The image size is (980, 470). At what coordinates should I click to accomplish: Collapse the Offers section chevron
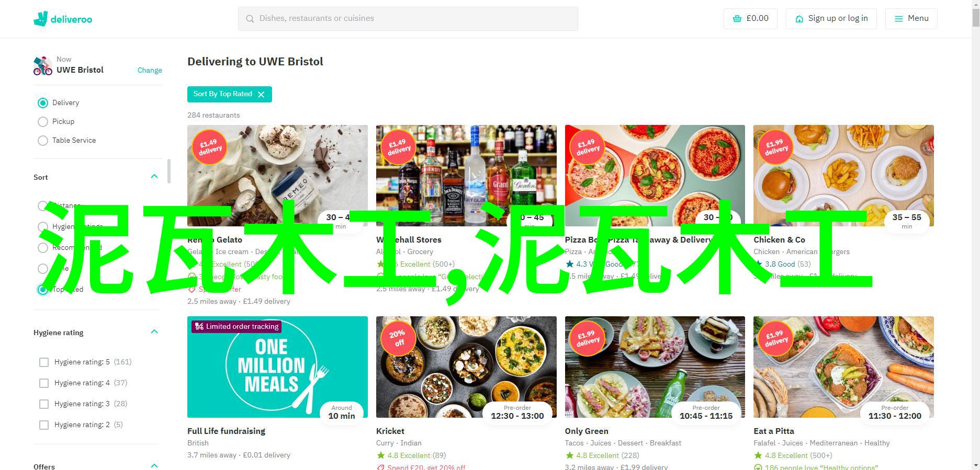[x=154, y=466]
